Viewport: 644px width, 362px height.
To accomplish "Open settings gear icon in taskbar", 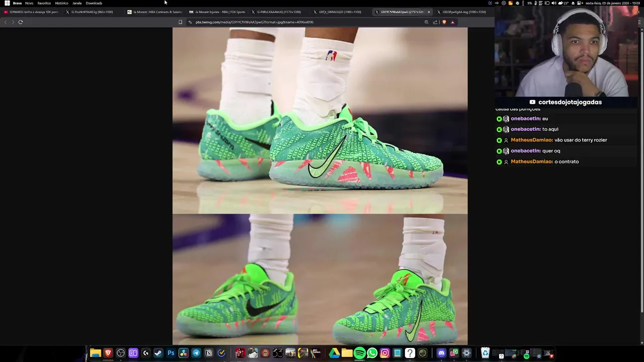I will [466, 353].
